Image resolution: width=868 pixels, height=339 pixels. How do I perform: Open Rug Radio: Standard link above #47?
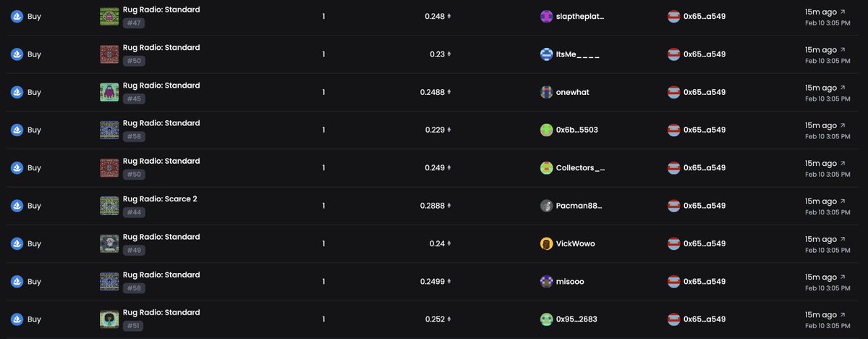pos(161,10)
